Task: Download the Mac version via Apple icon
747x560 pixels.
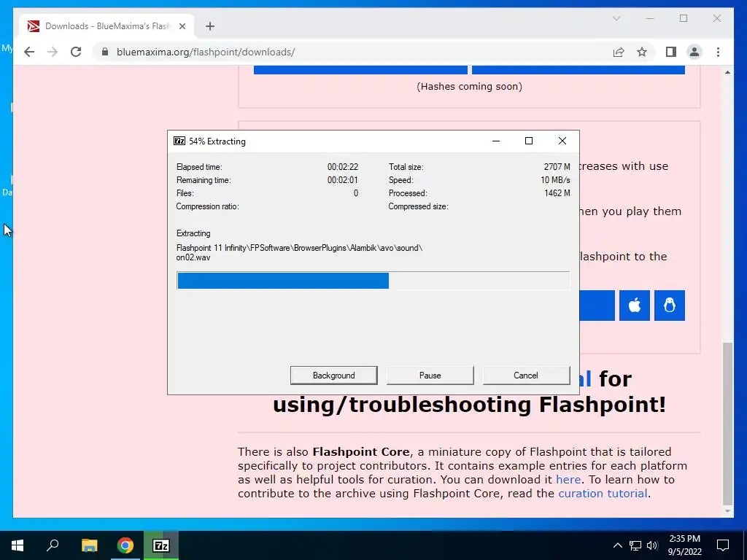Action: 635,306
